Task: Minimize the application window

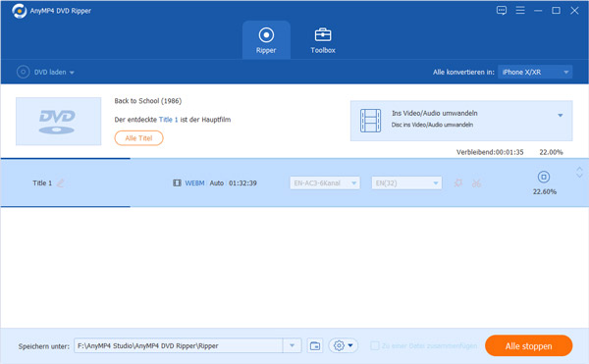Action: coord(538,11)
